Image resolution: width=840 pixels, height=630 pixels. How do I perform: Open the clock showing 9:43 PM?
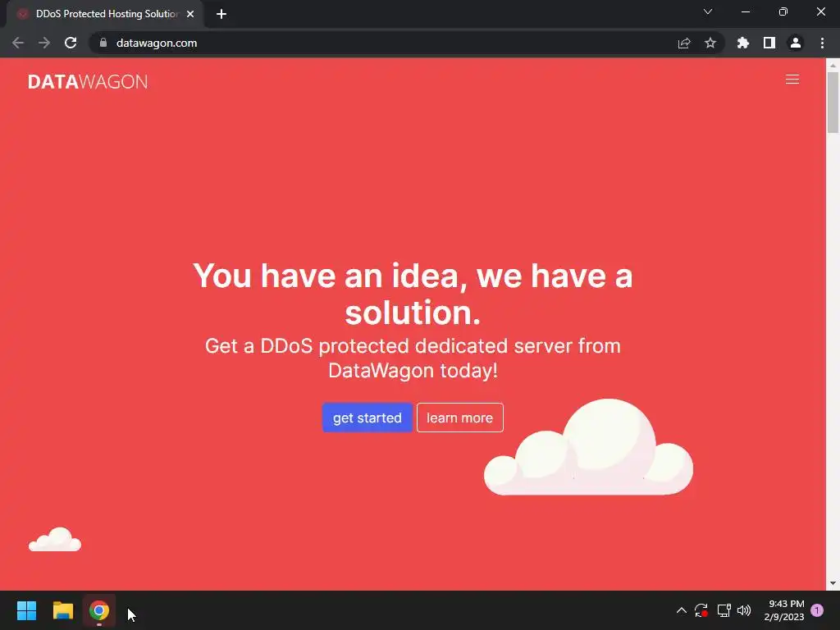[784, 610]
